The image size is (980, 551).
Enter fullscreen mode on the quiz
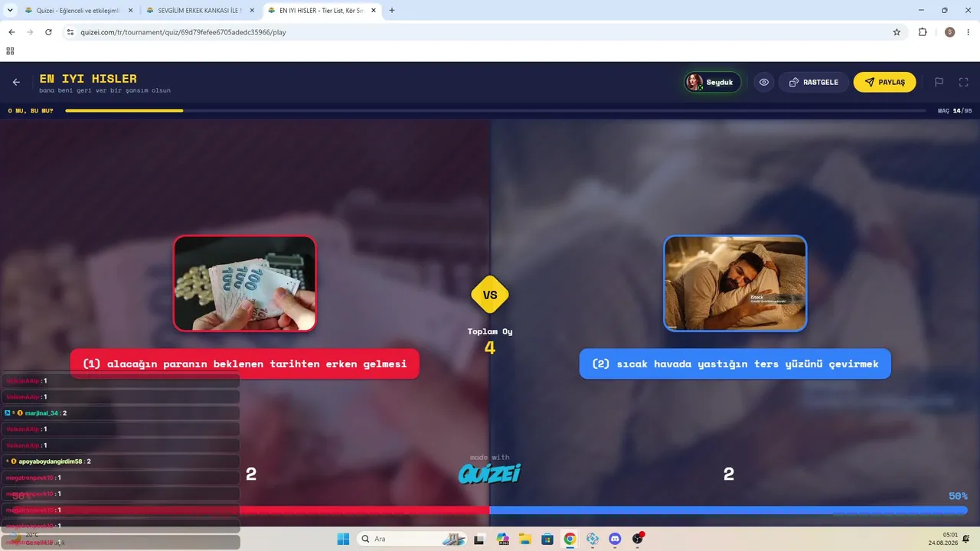coord(964,82)
